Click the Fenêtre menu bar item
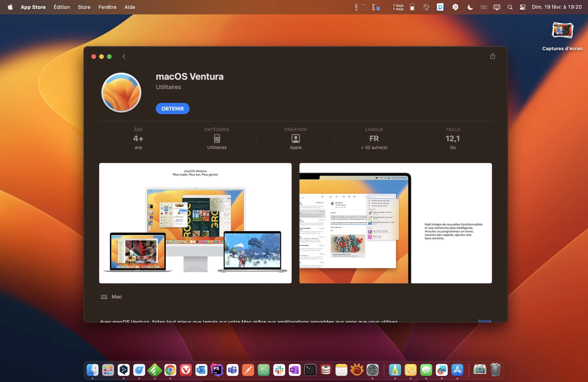Screen dimensions: 588x382 click(107, 7)
